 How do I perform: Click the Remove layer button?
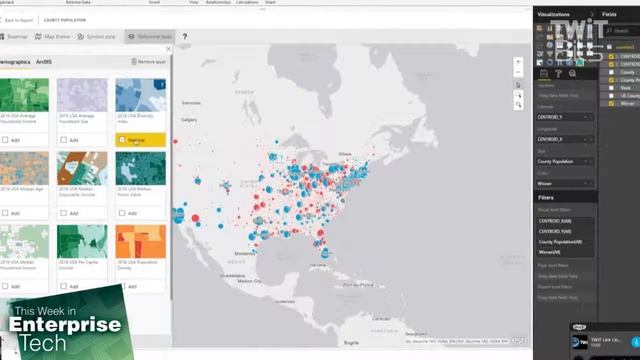coord(149,62)
